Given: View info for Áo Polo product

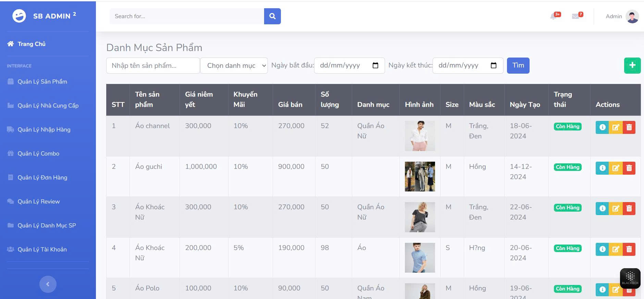Looking at the screenshot, I should click(602, 290).
